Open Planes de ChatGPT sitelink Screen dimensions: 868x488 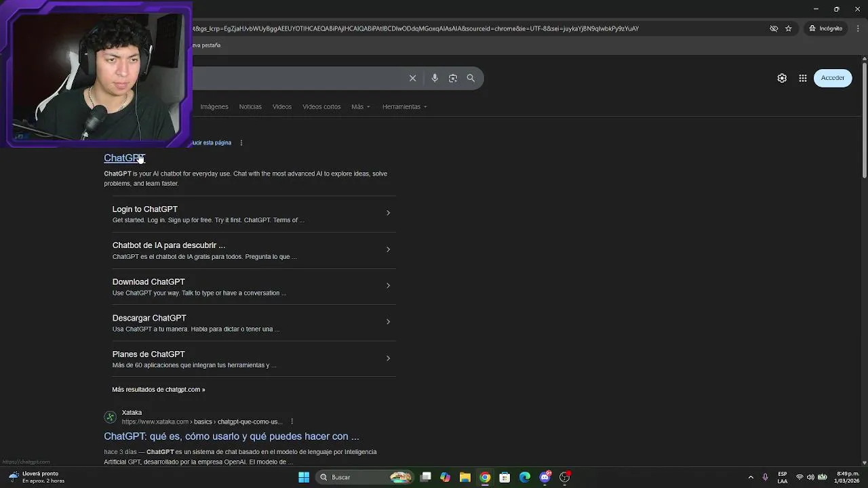click(x=149, y=354)
